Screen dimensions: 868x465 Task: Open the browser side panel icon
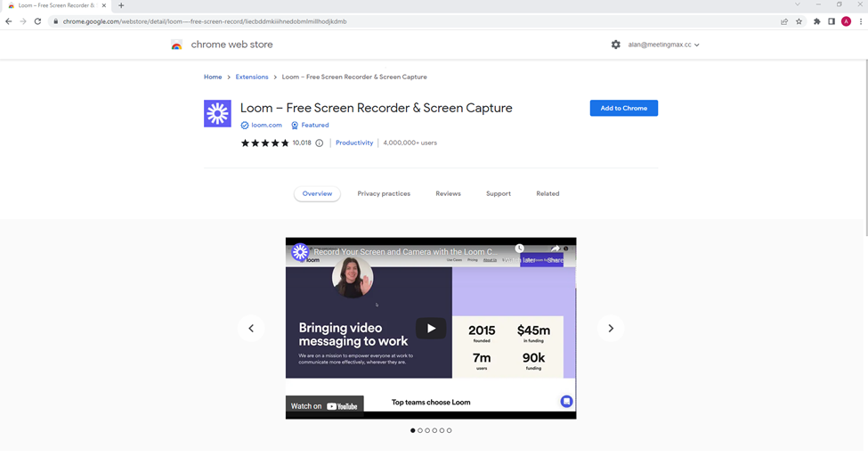pyautogui.click(x=831, y=21)
